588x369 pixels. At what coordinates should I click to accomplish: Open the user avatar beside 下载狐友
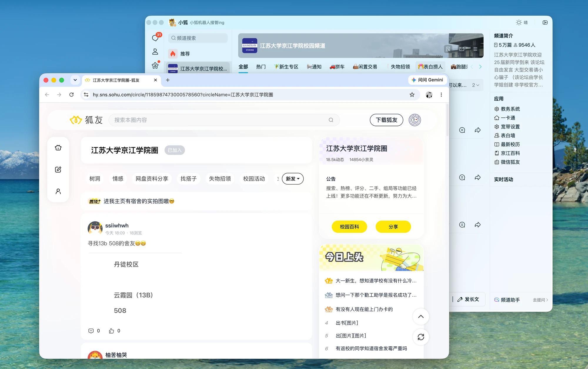(415, 120)
